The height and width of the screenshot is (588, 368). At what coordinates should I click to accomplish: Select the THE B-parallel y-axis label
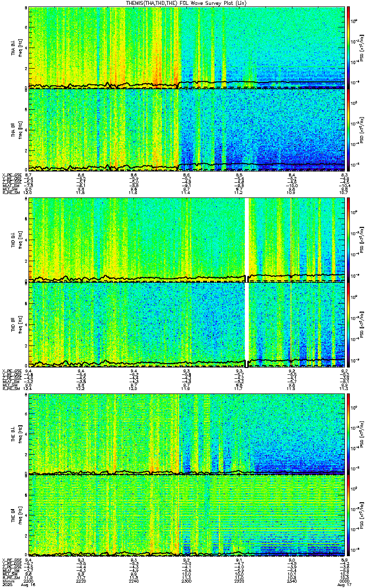(x=13, y=515)
